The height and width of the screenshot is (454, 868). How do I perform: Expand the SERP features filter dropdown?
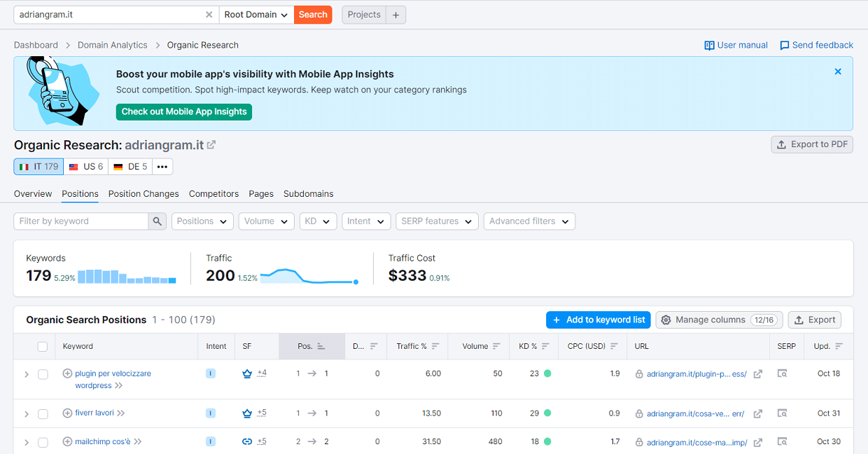pos(437,221)
